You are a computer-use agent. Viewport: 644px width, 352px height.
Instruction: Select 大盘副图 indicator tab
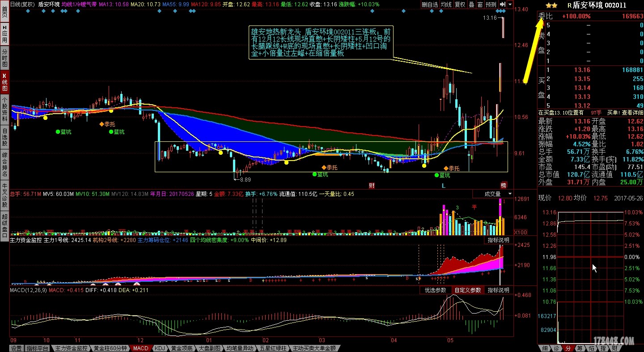click(209, 348)
